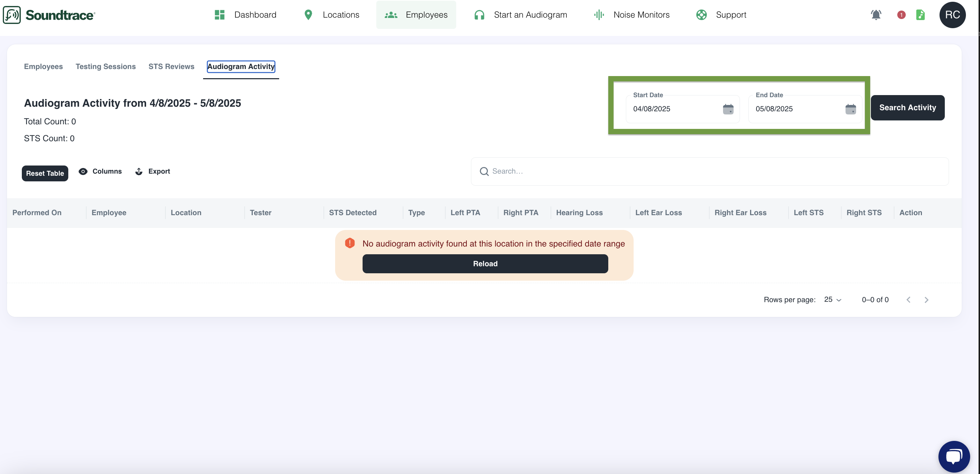The height and width of the screenshot is (474, 980).
Task: Click the table Search box
Action: tap(710, 171)
